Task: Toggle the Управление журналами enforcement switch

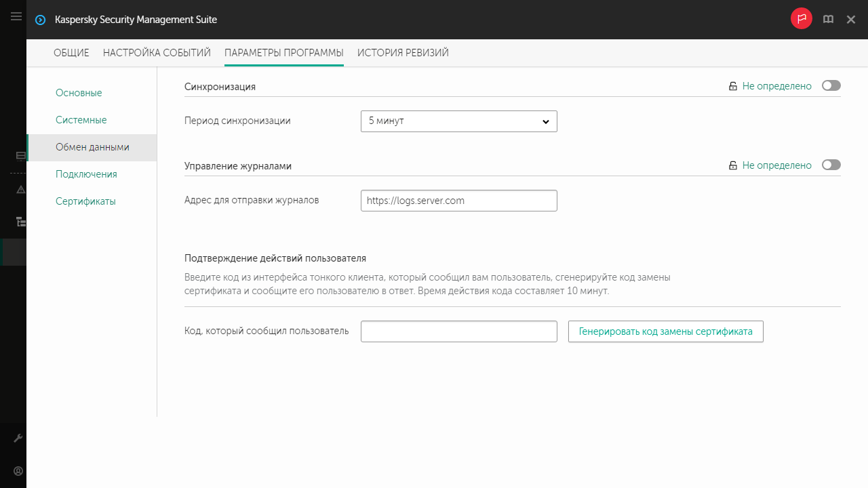Action: [831, 165]
